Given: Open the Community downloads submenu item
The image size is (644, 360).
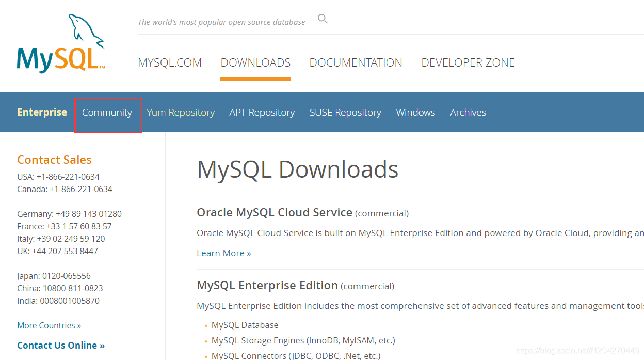Looking at the screenshot, I should (107, 113).
